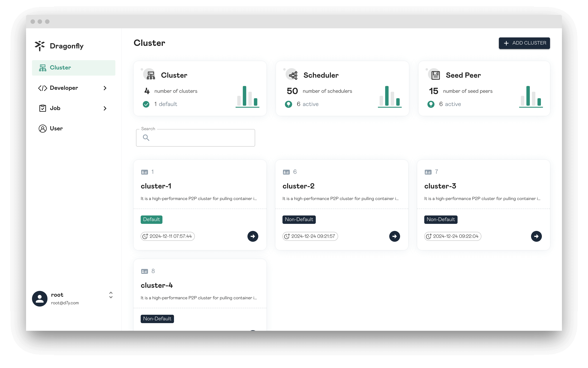The image size is (588, 368).
Task: Click the cluster-1 creation date timestamp
Action: [x=167, y=236]
